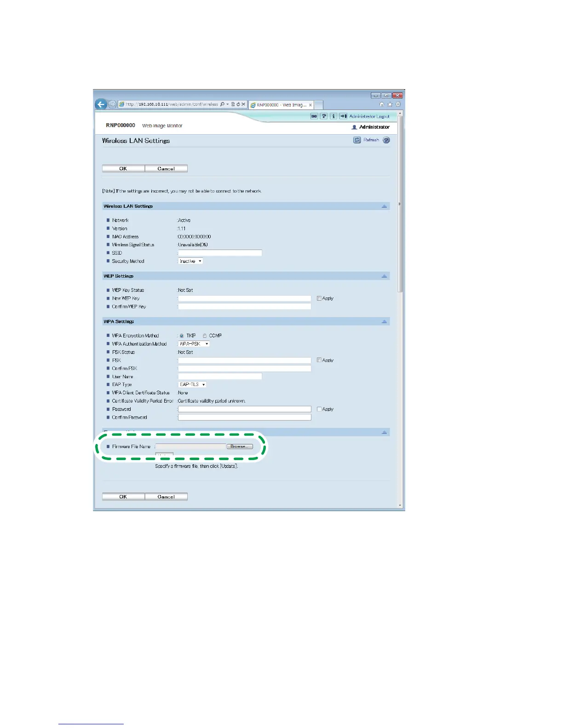Collapse the WPA Settings section
The width and height of the screenshot is (563, 728).
[384, 322]
